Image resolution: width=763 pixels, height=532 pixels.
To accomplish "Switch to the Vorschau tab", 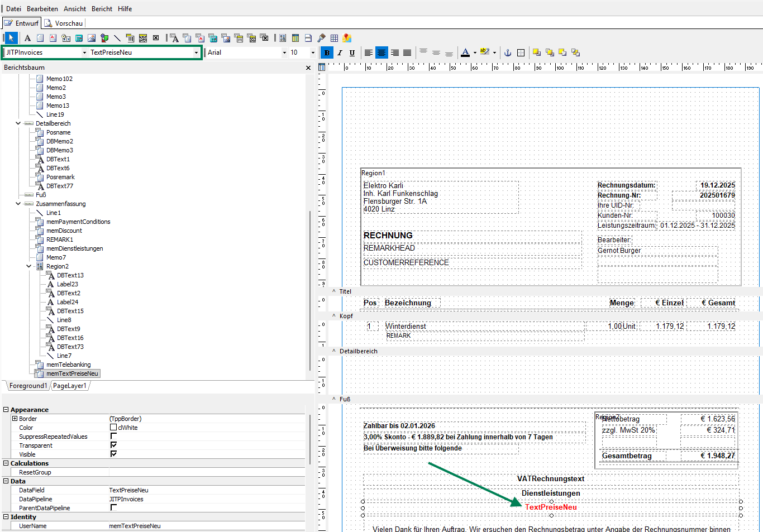I will click(x=64, y=23).
